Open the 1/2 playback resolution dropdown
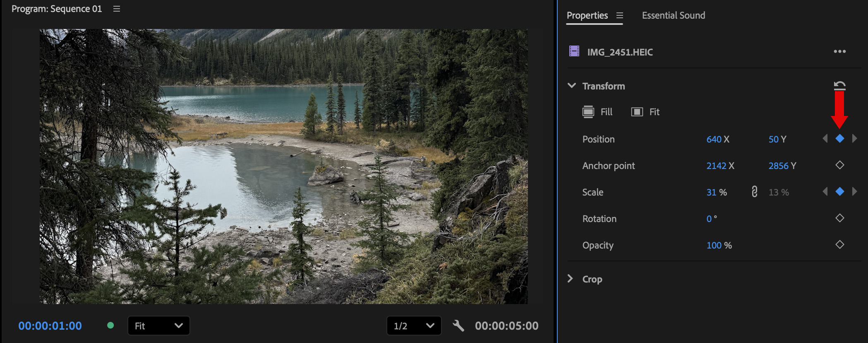868x343 pixels. (x=413, y=326)
